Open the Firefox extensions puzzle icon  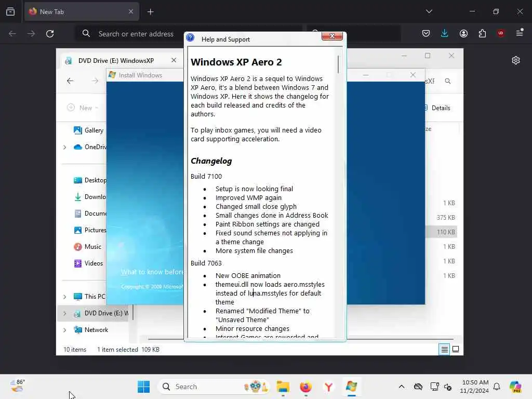[x=482, y=33]
